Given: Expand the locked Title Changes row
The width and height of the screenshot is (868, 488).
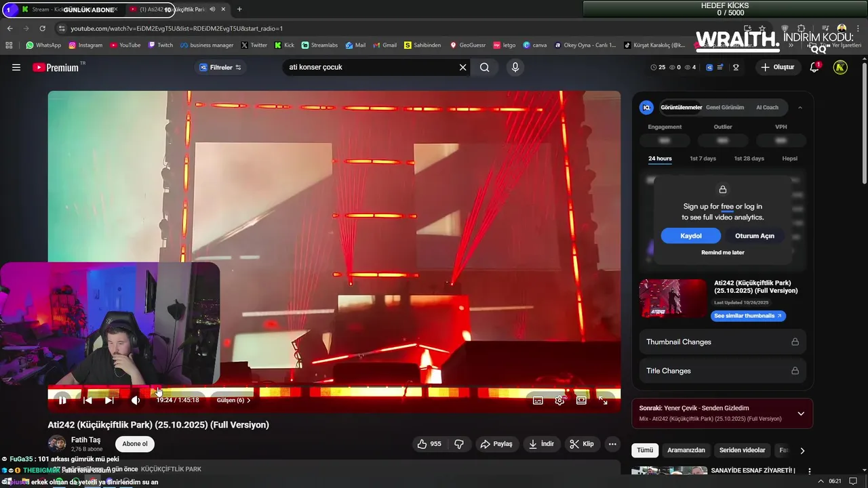Looking at the screenshot, I should click(x=722, y=371).
